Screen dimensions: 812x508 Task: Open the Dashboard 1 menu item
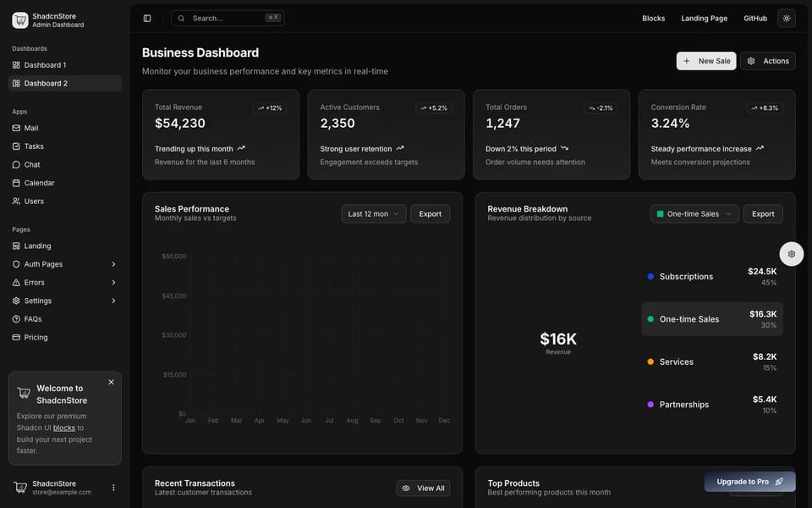(x=65, y=65)
